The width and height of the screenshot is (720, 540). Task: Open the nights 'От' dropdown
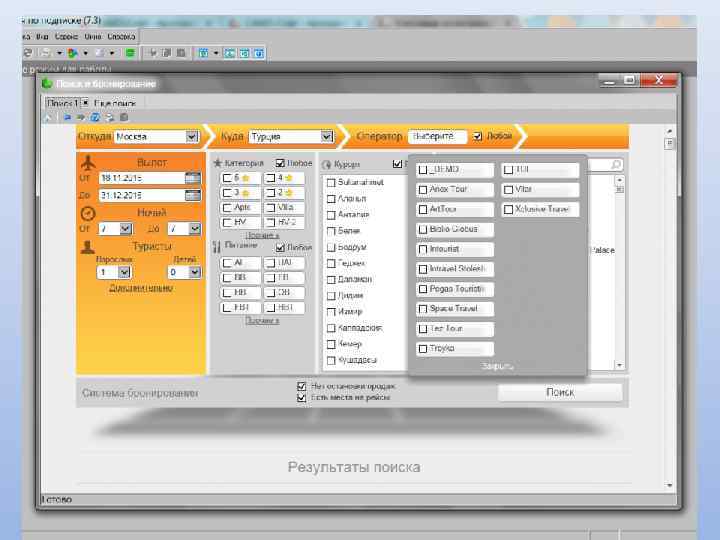pos(125,228)
